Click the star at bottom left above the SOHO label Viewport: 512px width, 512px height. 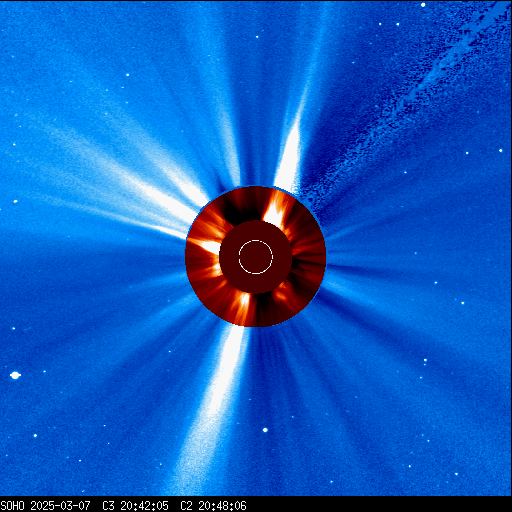pyautogui.click(x=35, y=435)
